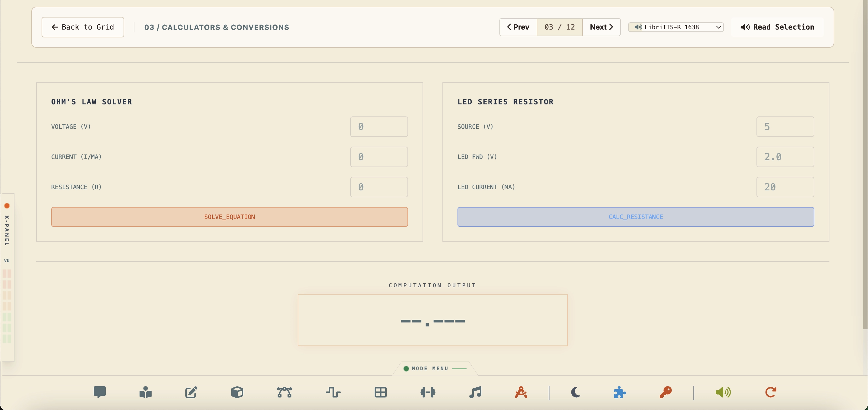
Task: Open the table grid mode icon
Action: pyautogui.click(x=380, y=392)
